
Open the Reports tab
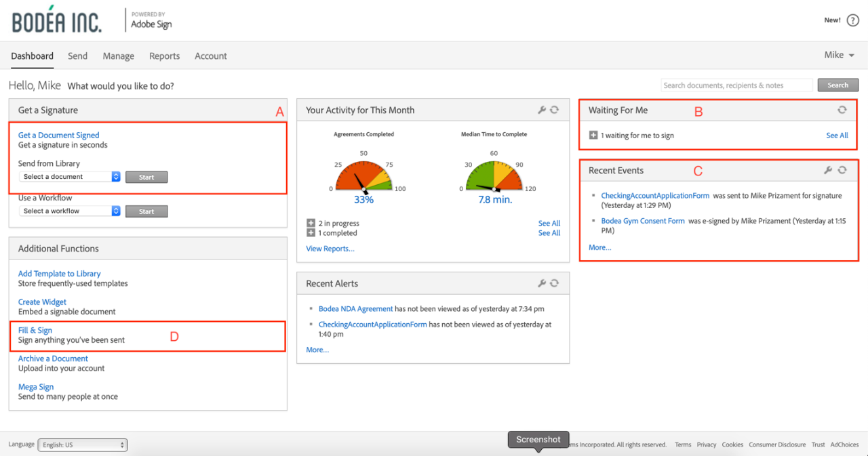[x=165, y=56]
